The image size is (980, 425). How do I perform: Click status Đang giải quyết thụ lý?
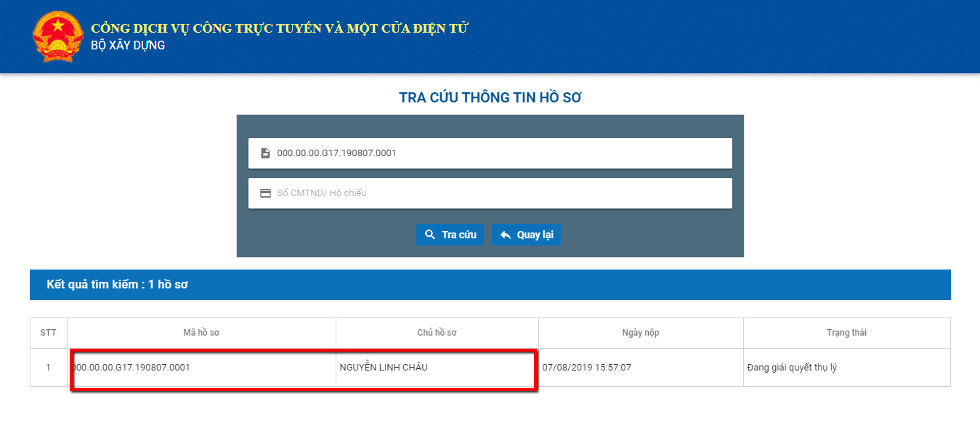pos(792,368)
